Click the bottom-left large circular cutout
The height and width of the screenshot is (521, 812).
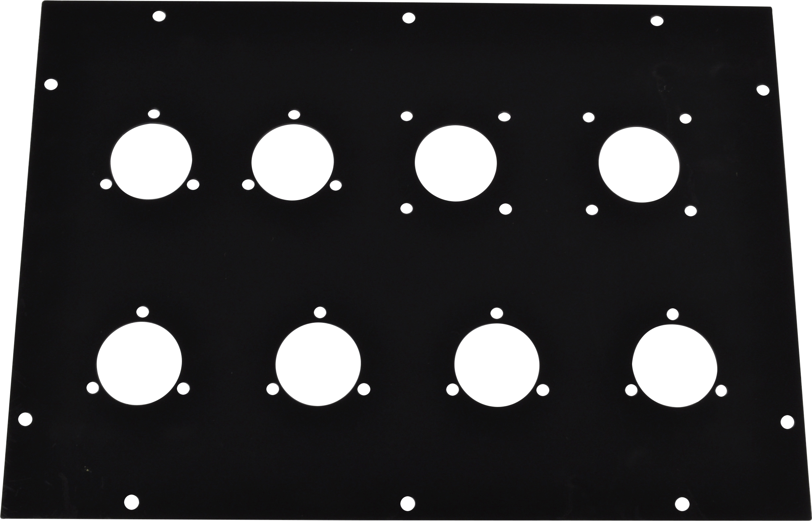pos(139,364)
